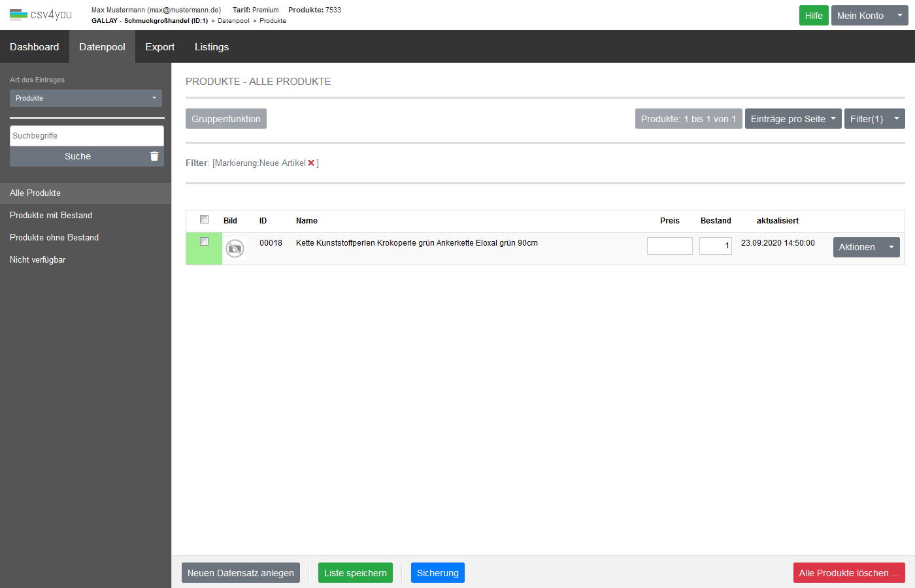Expand the Einträge pro Seite dropdown
Screen dimensions: 915x588
793,119
